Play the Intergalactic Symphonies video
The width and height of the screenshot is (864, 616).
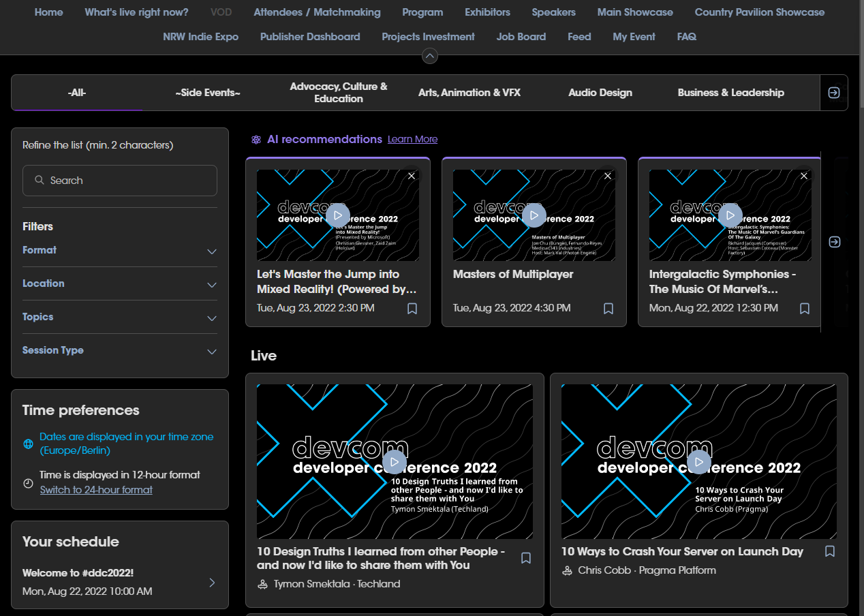point(730,215)
